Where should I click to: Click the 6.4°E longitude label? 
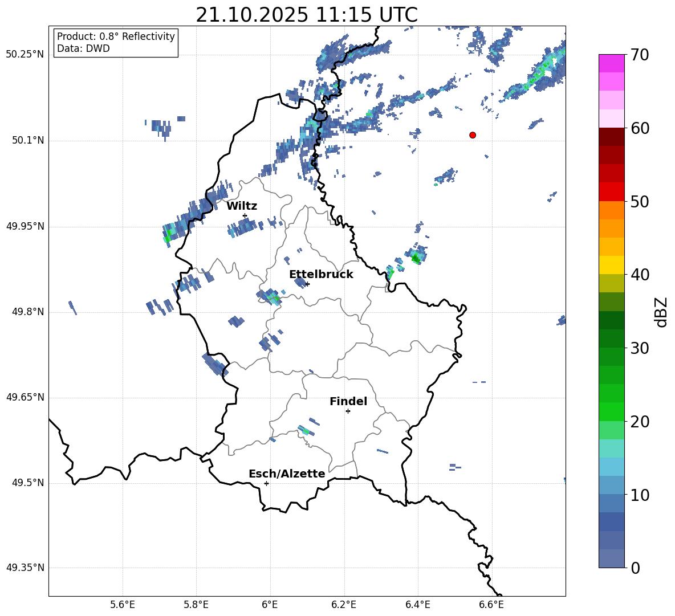[417, 605]
